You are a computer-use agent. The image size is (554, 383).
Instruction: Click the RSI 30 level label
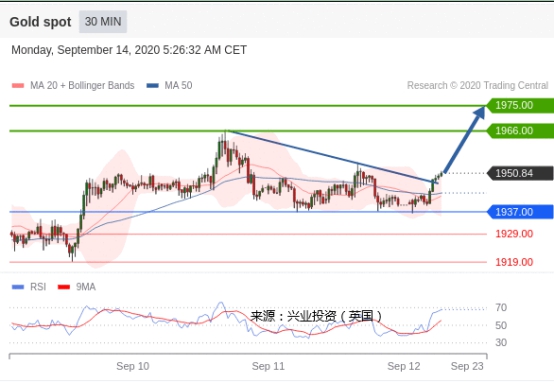501,342
